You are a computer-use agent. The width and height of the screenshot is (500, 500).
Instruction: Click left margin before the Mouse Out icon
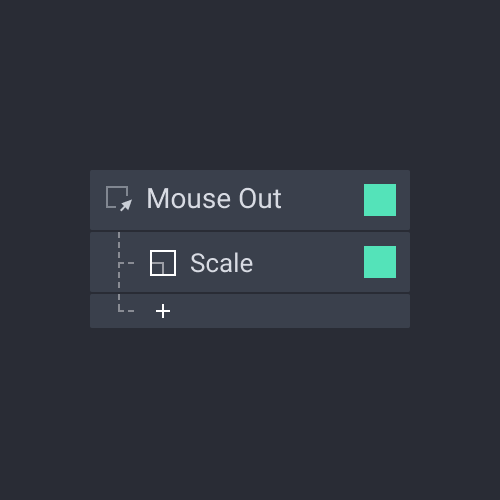pyautogui.click(x=98, y=200)
